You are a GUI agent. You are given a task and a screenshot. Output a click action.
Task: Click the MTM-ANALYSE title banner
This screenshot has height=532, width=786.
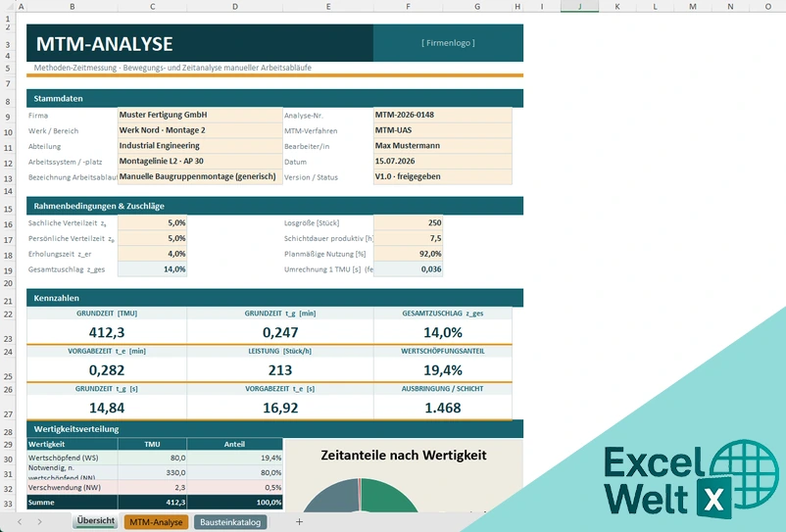point(200,43)
